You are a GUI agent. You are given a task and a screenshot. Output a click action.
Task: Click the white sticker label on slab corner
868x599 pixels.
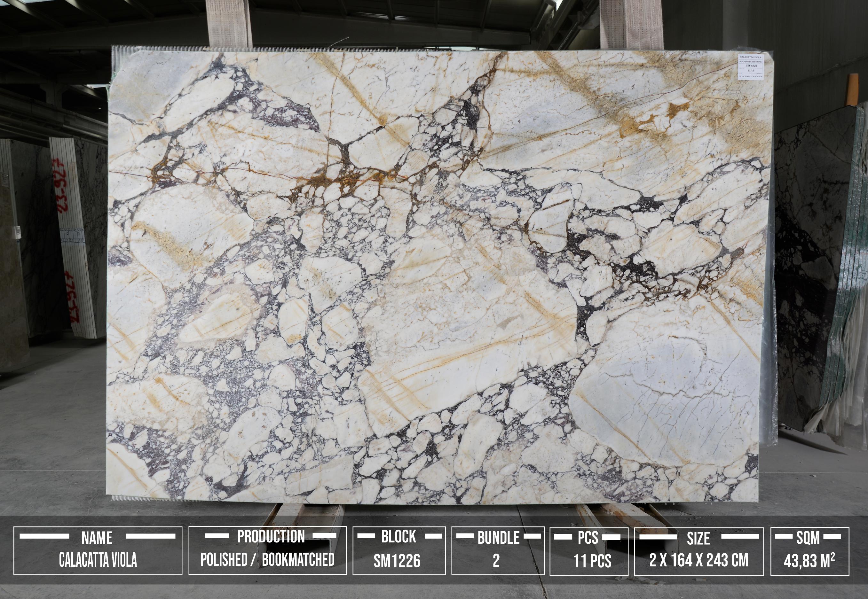coord(751,67)
